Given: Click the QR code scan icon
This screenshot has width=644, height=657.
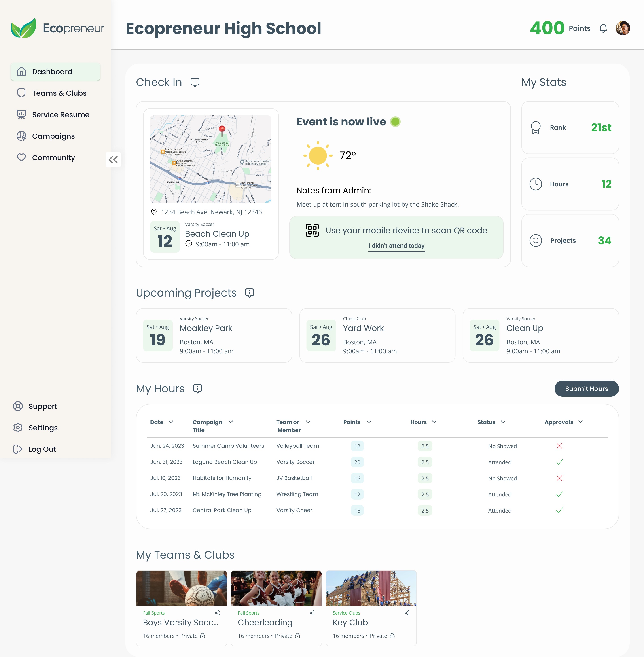Looking at the screenshot, I should [x=312, y=230].
